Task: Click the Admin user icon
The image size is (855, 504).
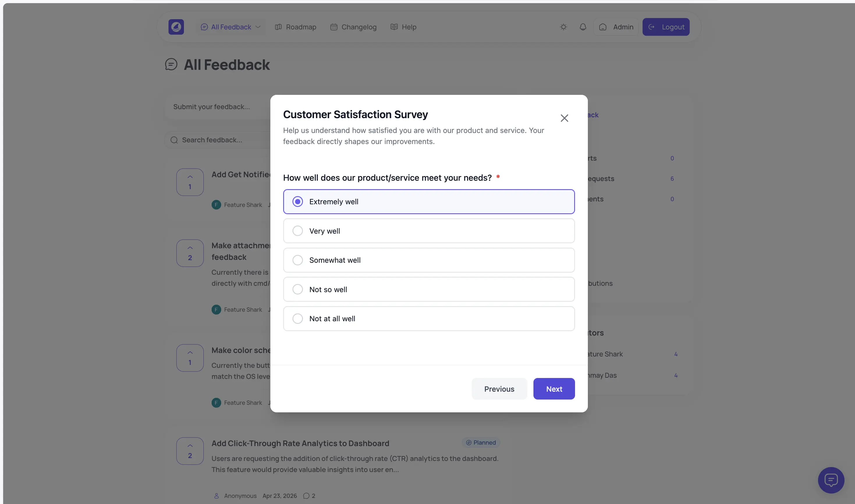Action: pyautogui.click(x=603, y=27)
